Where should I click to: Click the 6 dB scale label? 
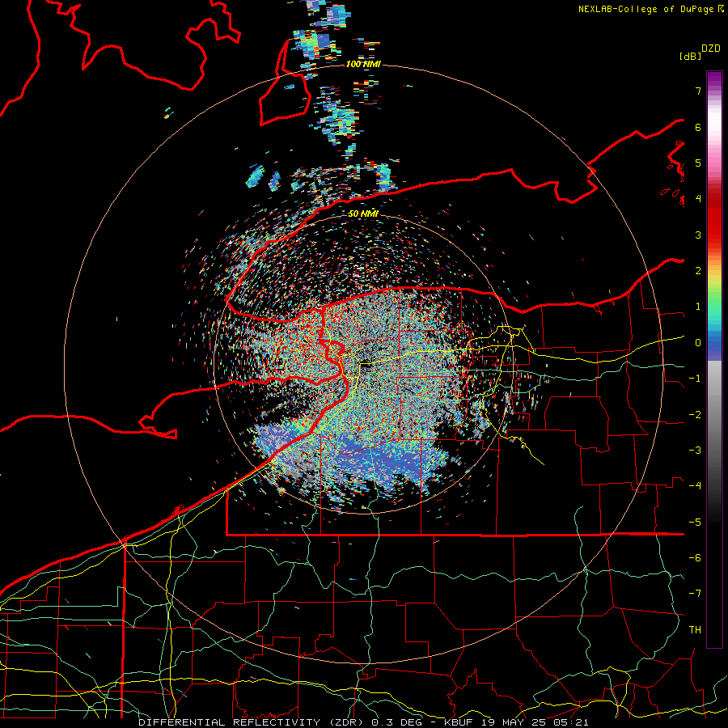pyautogui.click(x=698, y=127)
